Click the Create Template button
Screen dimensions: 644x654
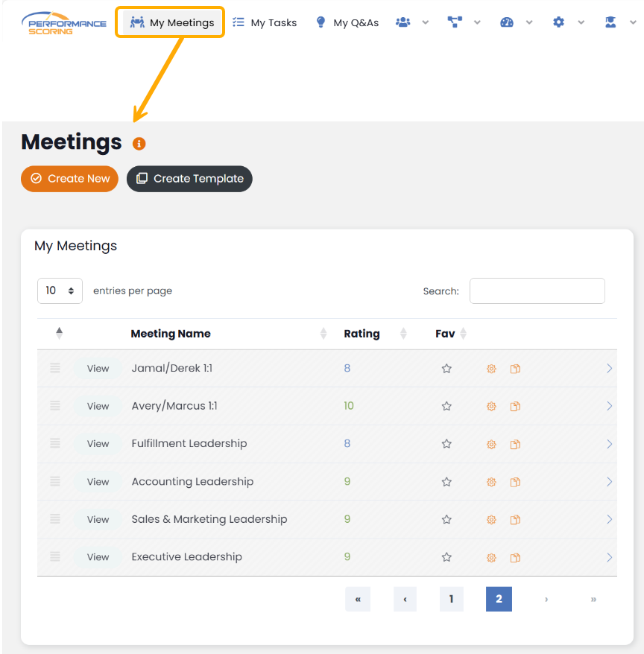[x=189, y=179]
